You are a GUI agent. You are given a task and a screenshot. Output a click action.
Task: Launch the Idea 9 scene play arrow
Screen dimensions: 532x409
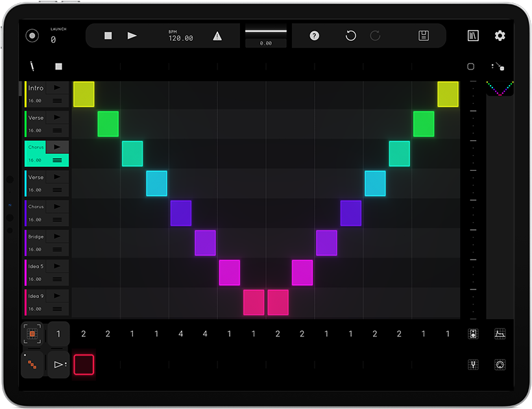(x=57, y=295)
